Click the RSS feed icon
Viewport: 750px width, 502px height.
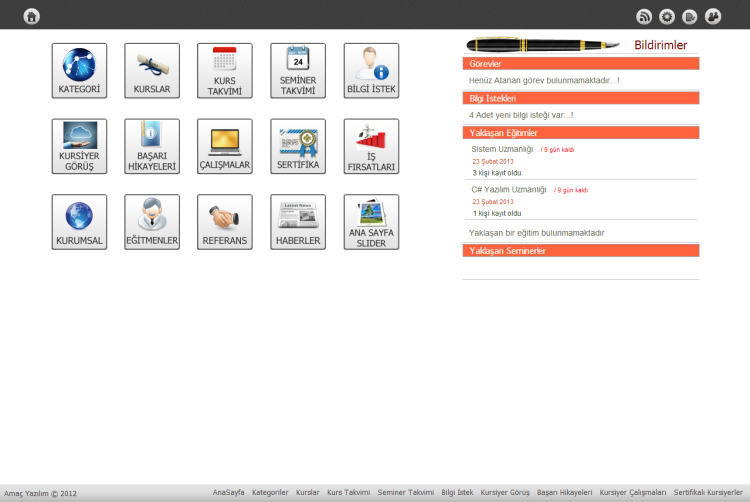click(x=644, y=16)
